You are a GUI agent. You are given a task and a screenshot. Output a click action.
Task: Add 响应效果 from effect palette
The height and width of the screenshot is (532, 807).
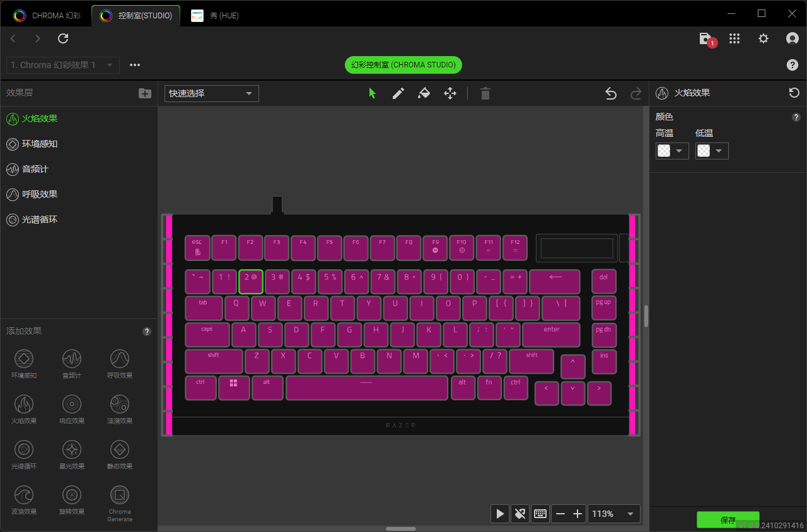coord(72,409)
